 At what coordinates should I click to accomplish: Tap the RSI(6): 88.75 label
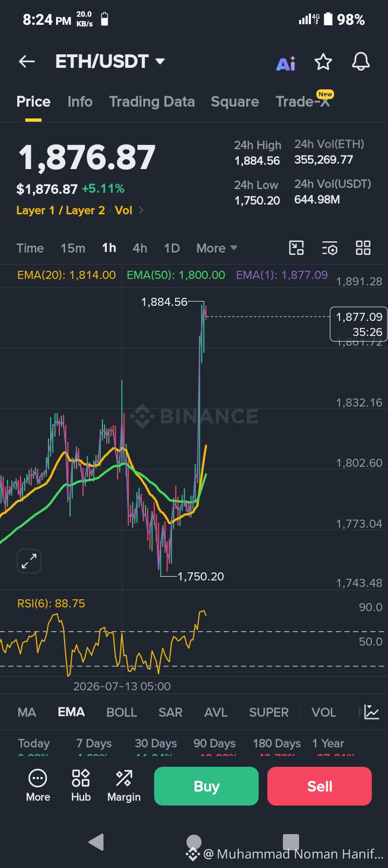pyautogui.click(x=51, y=604)
